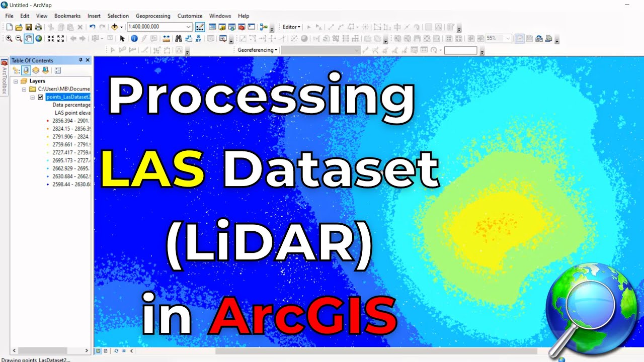Open a map document with folder icon
644x362 pixels.
pyautogui.click(x=19, y=27)
